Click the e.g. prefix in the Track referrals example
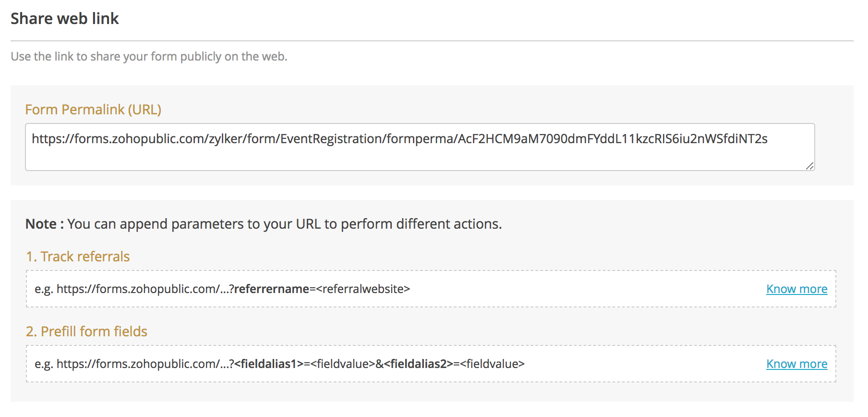This screenshot has width=868, height=417. click(43, 289)
